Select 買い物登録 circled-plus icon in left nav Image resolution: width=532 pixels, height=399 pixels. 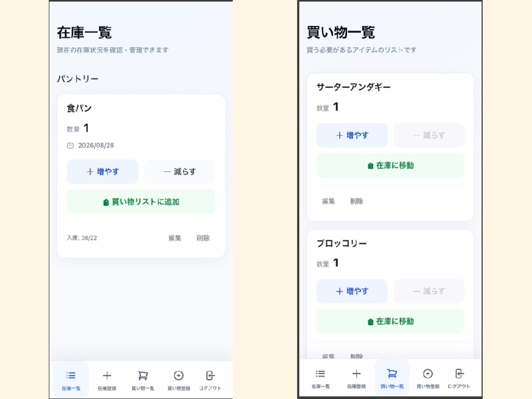[x=179, y=375]
